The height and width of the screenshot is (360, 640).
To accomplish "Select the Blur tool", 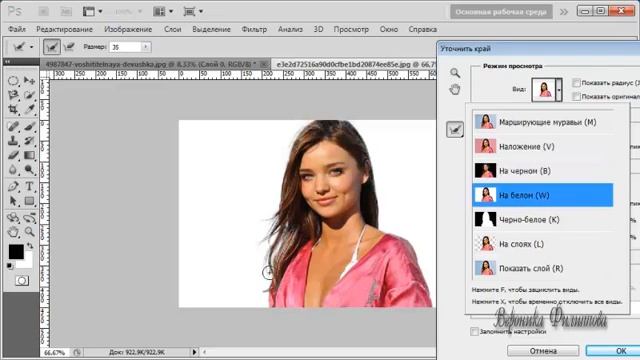I will [13, 170].
